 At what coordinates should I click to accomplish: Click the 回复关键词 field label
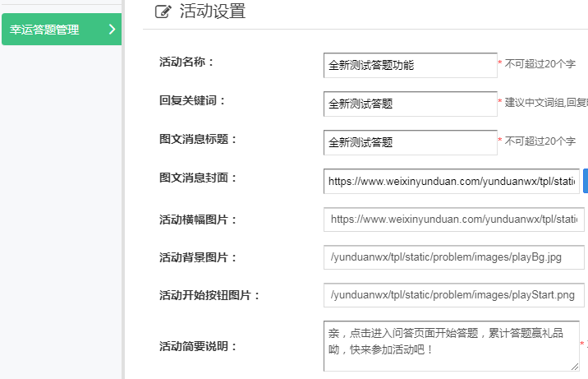[191, 100]
